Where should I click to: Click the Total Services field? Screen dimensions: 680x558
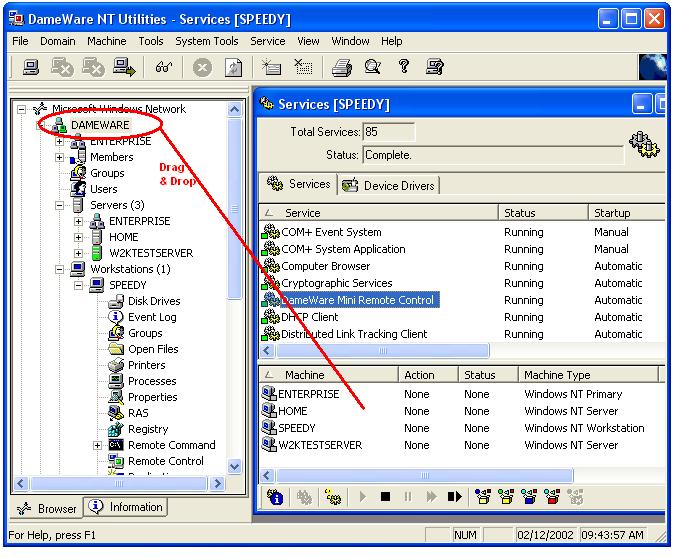pyautogui.click(x=389, y=132)
